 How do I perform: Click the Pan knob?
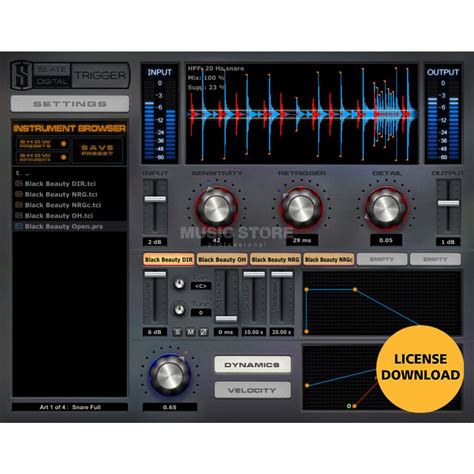point(179,284)
